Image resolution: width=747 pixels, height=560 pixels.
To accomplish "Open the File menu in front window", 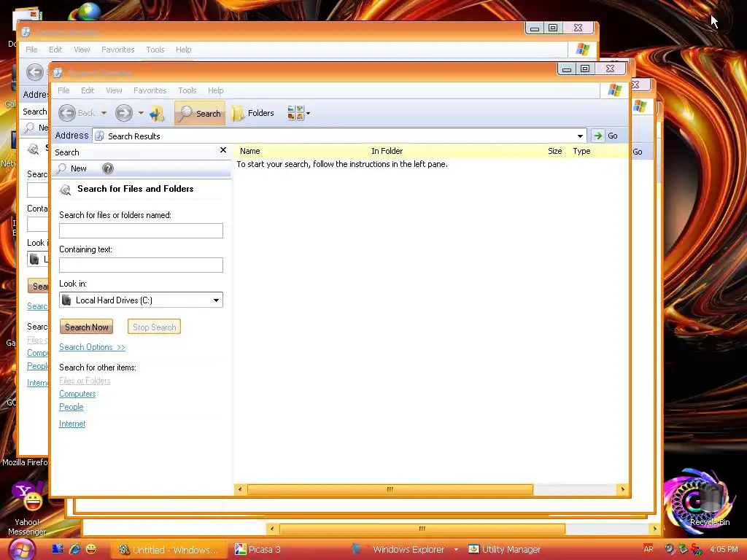I will coord(63,90).
